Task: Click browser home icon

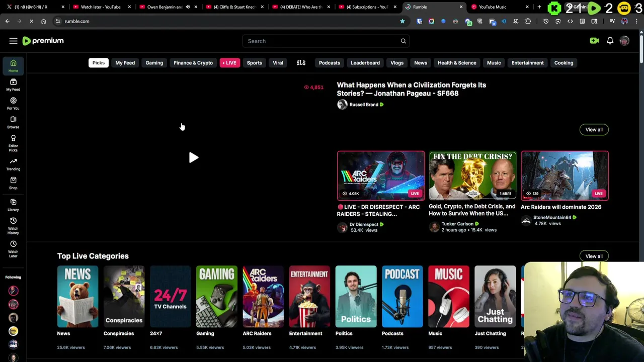Action: point(43,21)
